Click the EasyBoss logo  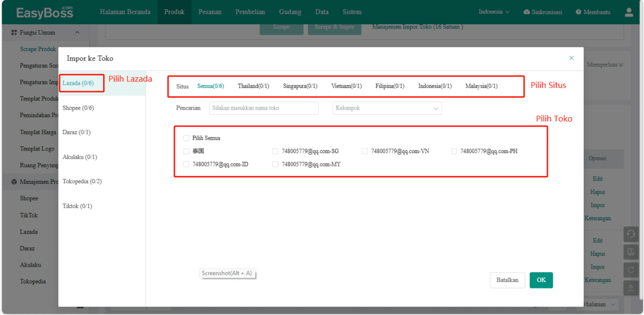(x=44, y=12)
